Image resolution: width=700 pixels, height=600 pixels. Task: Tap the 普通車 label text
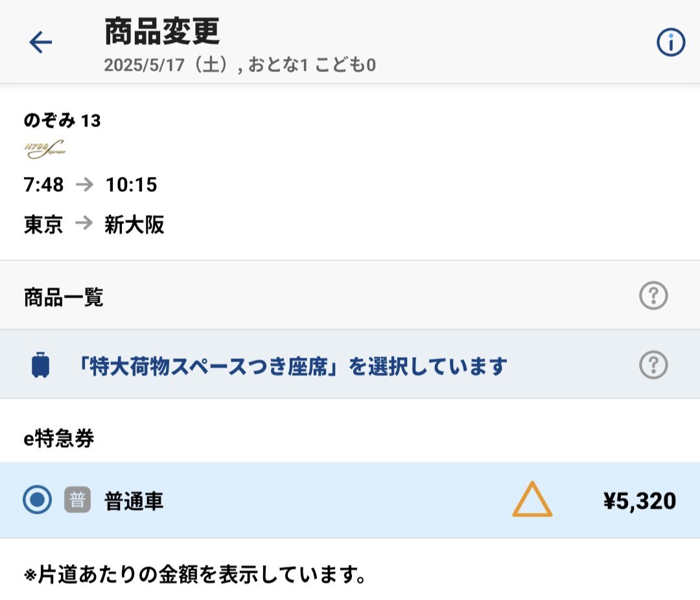coord(134,500)
